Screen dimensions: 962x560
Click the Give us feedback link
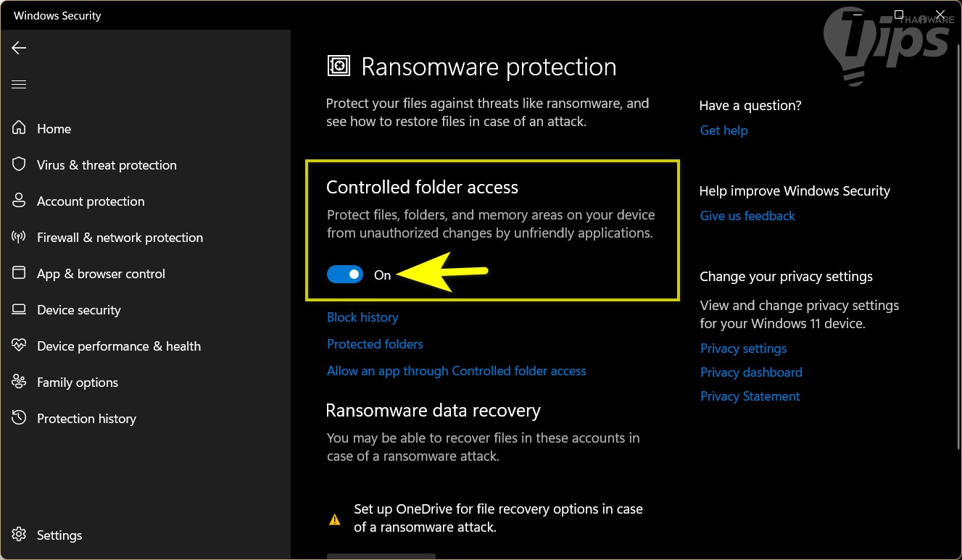(x=747, y=216)
